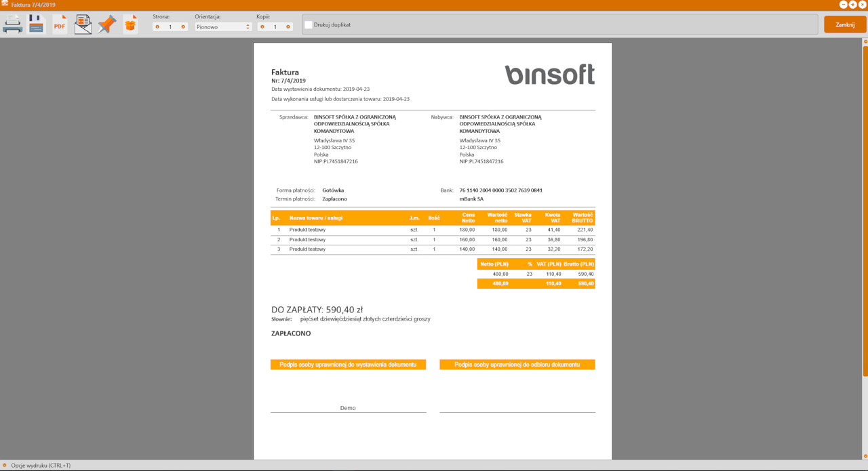
Task: Click the Kopii copies number field
Action: click(x=275, y=27)
